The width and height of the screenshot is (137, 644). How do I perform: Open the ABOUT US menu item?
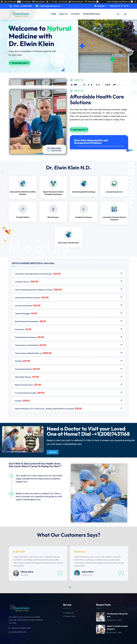(x=63, y=14)
